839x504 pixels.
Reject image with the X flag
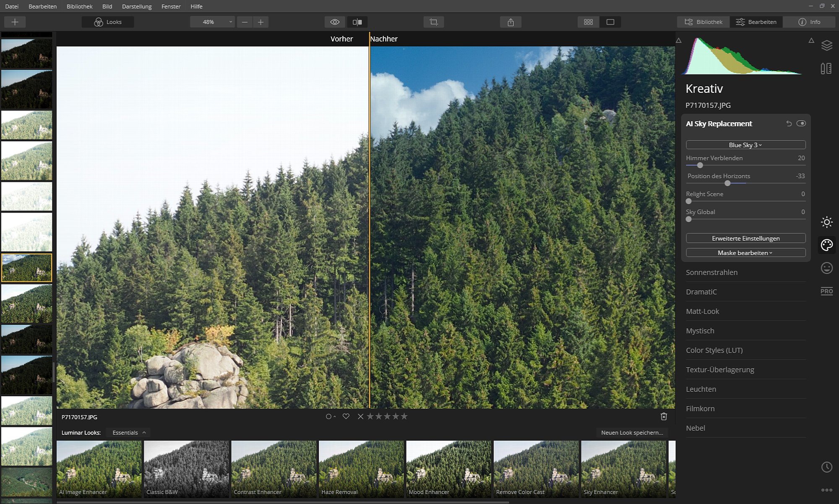click(x=360, y=416)
